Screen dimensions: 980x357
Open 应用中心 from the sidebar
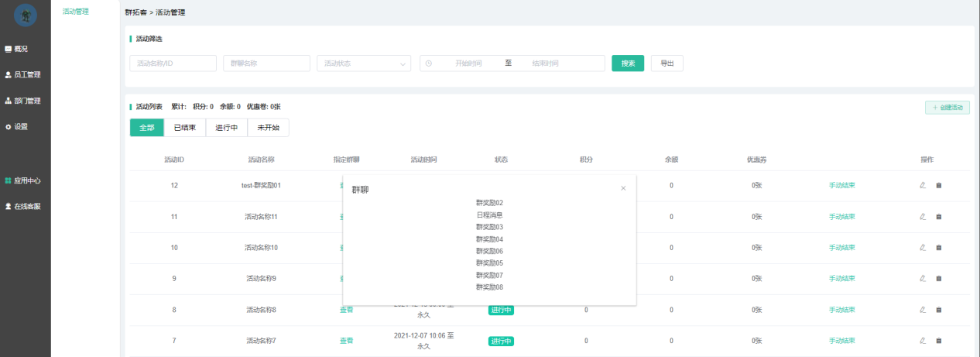click(x=23, y=180)
